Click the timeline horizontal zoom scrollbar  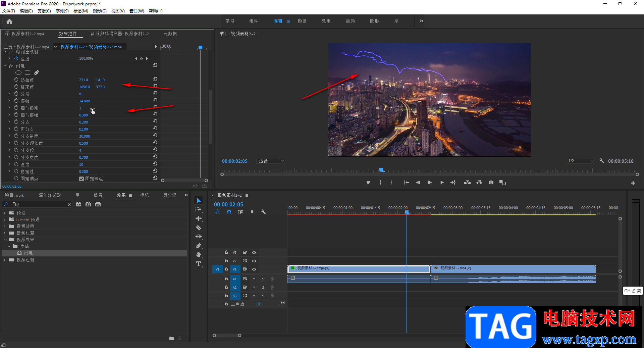227,335
